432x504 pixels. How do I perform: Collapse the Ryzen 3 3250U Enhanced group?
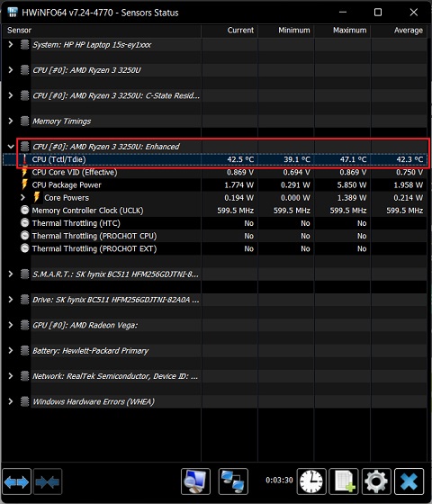click(11, 147)
